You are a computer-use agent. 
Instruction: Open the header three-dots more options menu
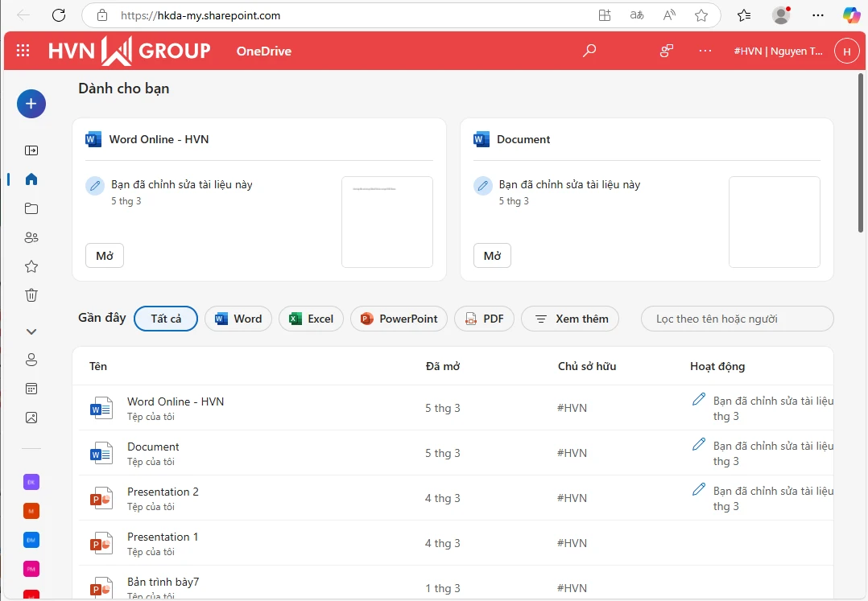[705, 51]
